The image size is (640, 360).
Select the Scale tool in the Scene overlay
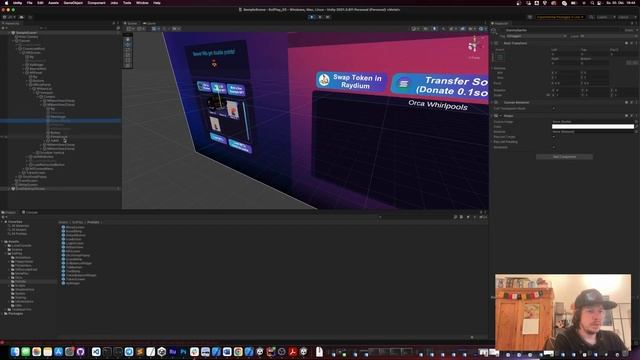(x=128, y=55)
